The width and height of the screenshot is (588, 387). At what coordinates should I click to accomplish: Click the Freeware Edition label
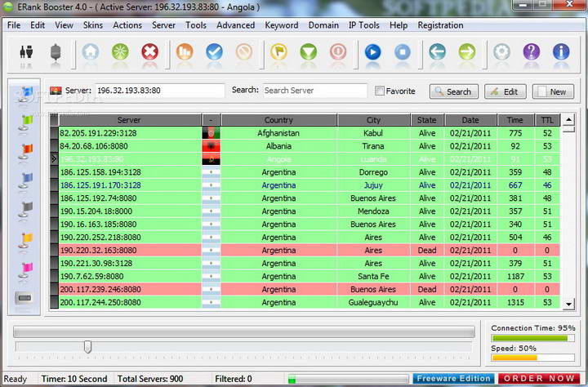454,378
